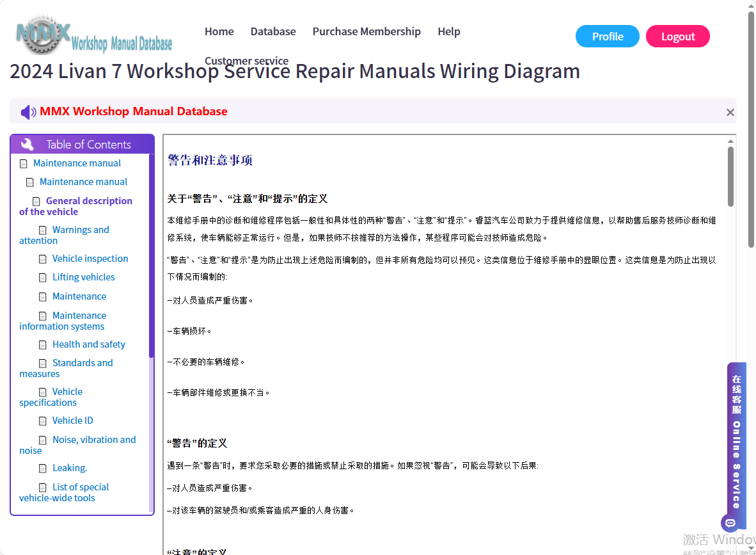Screen dimensions: 756x555
Task: Click document icon beside Warnings and attention
Action: (42, 230)
